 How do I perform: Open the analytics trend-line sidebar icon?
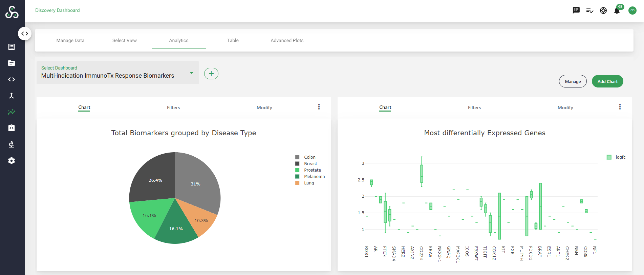(x=12, y=112)
